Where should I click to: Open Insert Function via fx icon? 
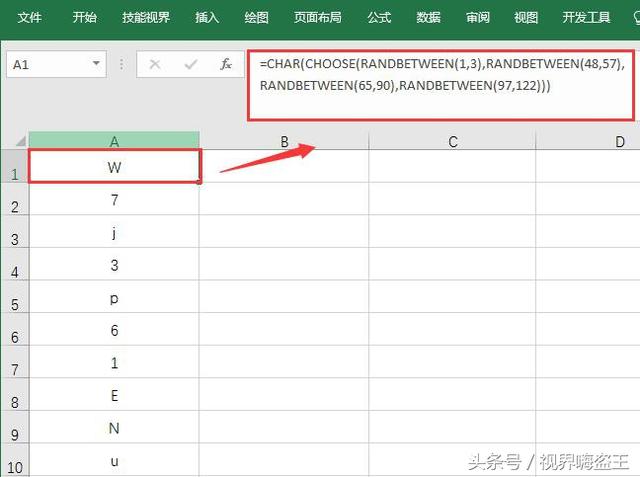(226, 64)
